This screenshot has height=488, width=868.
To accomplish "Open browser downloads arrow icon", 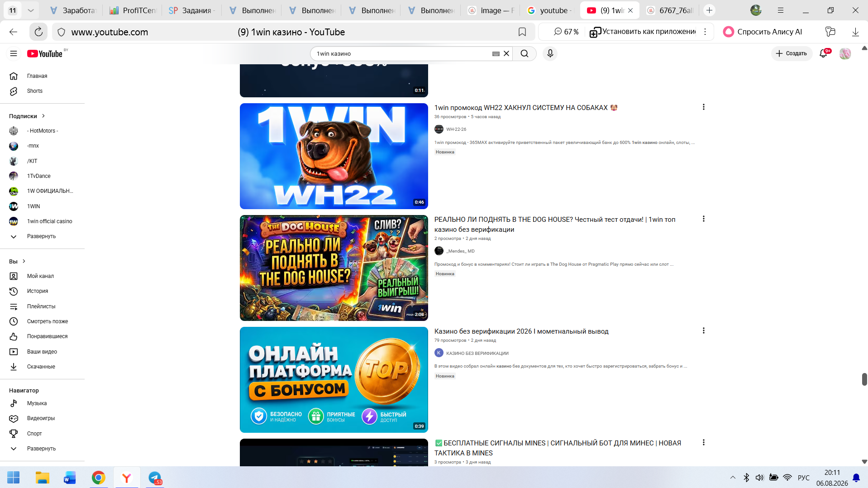I will click(855, 32).
